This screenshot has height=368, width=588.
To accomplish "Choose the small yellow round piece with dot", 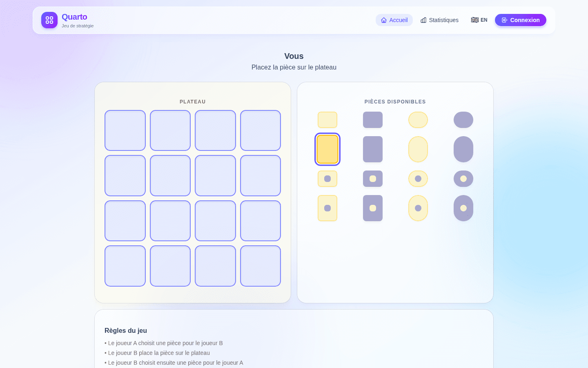I will point(418,179).
